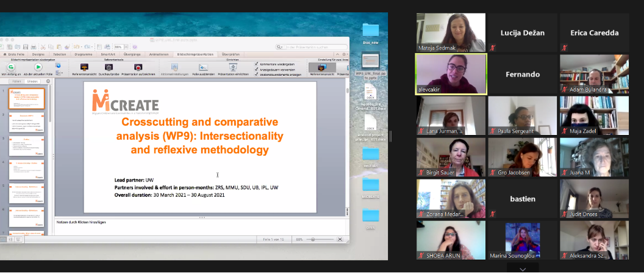Click the Print icon in PowerPoint toolbar
The height and width of the screenshot is (273, 644).
tap(34, 47)
